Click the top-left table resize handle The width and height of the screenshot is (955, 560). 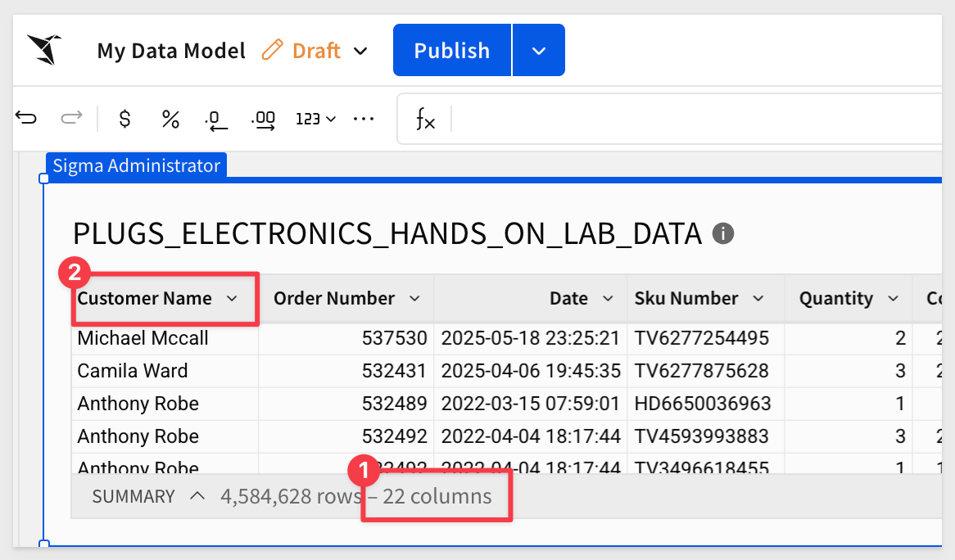pos(44,179)
